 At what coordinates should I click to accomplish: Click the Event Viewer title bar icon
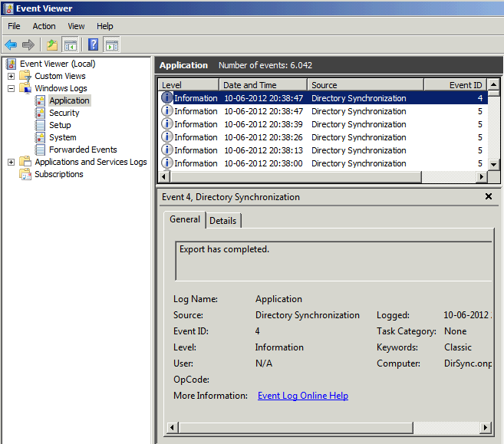pos(8,8)
